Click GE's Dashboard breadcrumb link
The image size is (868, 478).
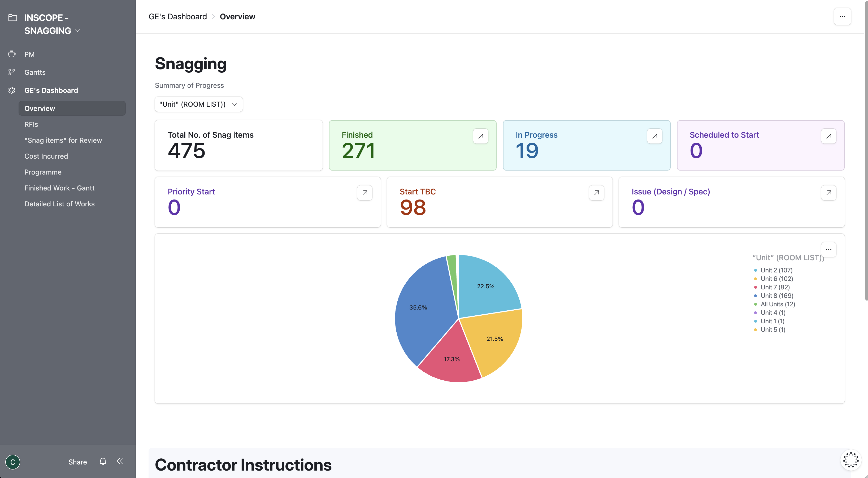pos(177,16)
